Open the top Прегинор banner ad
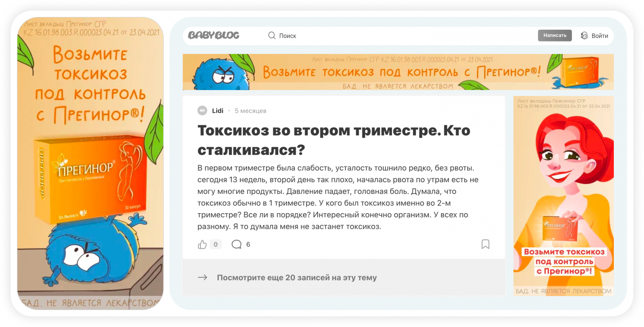Screen dimensions: 644x327 tap(398, 72)
